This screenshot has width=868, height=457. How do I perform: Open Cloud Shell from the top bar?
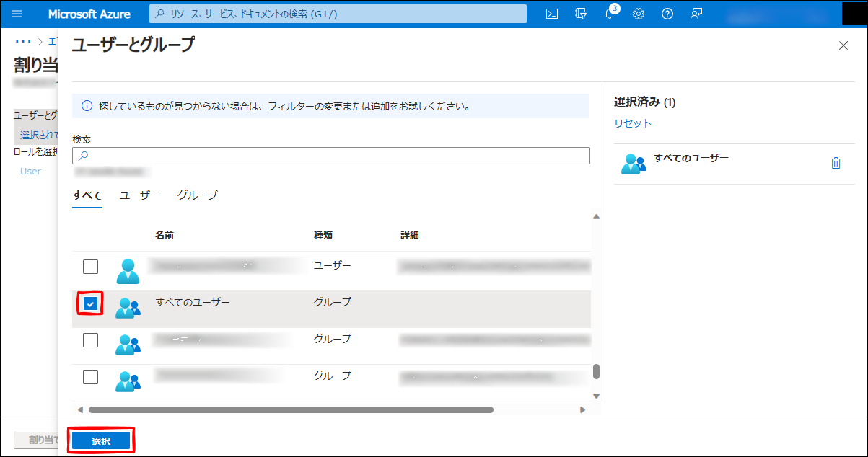point(552,14)
